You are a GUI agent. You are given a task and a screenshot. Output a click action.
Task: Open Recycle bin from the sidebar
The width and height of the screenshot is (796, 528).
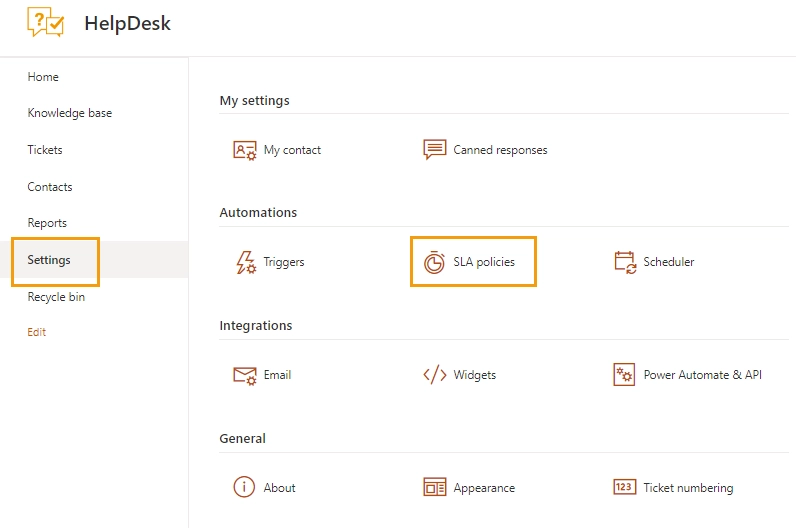(x=56, y=297)
